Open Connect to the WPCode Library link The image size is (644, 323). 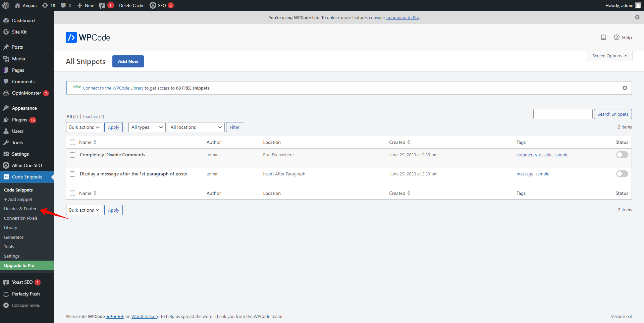coord(113,88)
